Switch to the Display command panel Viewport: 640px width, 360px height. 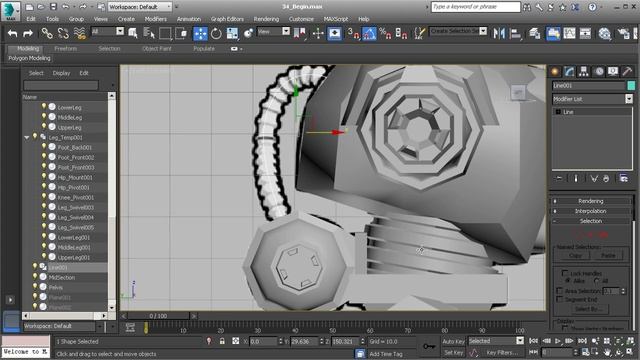(613, 72)
